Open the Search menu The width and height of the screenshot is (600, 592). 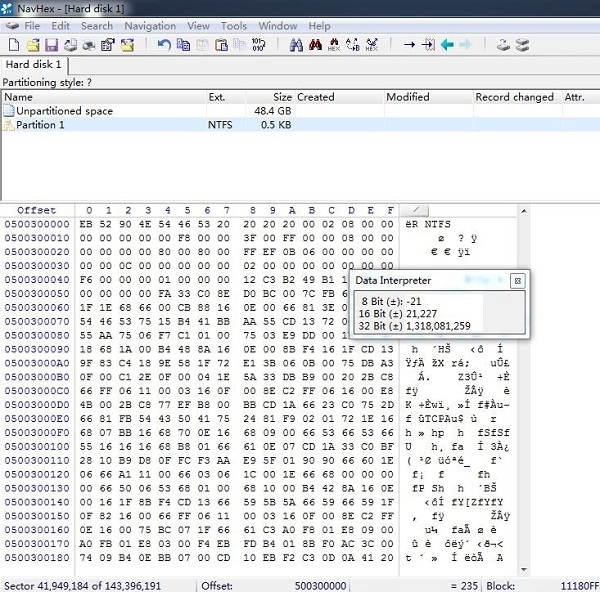point(97,26)
